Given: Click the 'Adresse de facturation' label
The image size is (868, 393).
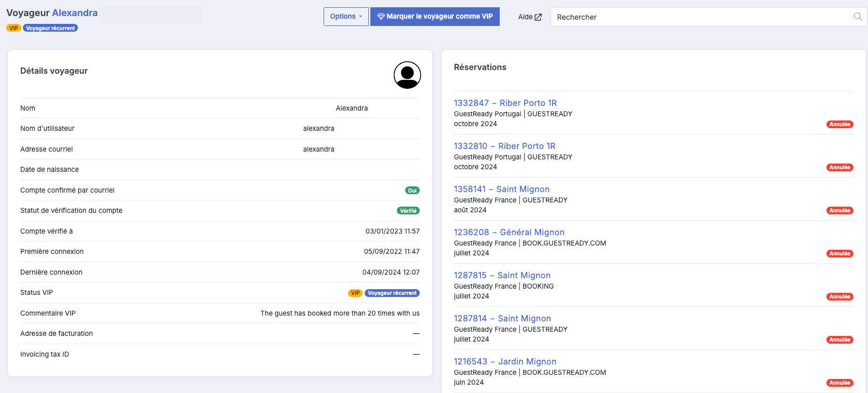Looking at the screenshot, I should pyautogui.click(x=57, y=333).
